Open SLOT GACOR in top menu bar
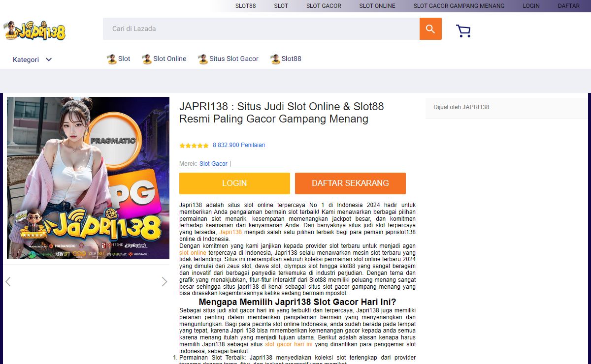Viewport: 591px width, 364px height. pos(324,6)
